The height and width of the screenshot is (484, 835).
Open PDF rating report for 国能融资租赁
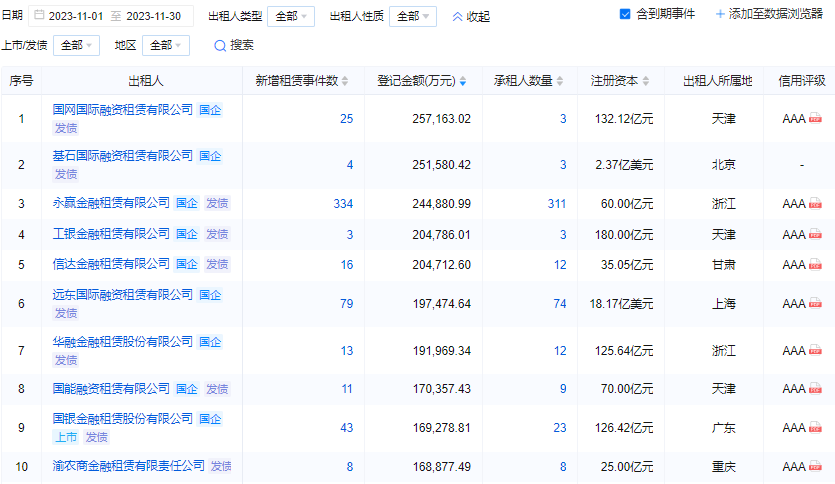click(815, 389)
